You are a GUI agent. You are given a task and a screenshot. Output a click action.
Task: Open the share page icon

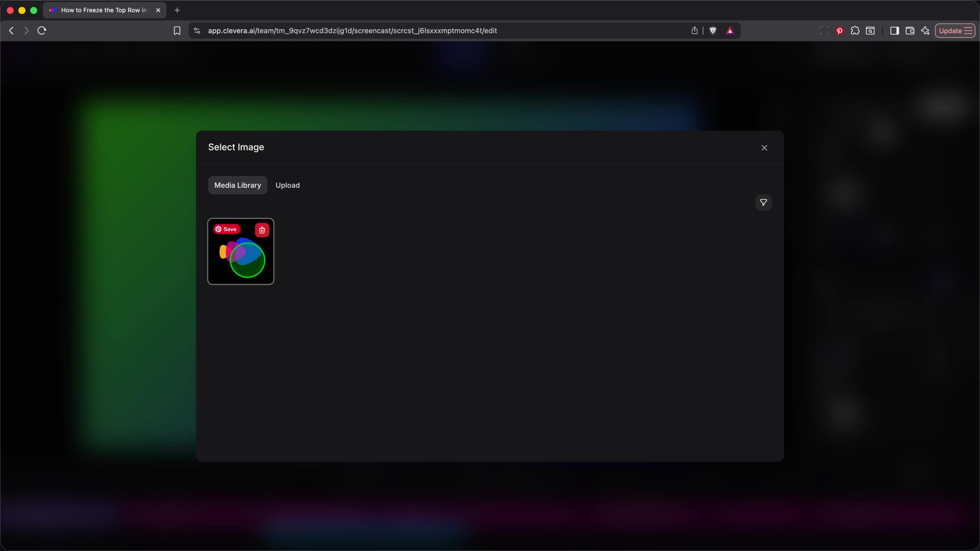pos(694,31)
